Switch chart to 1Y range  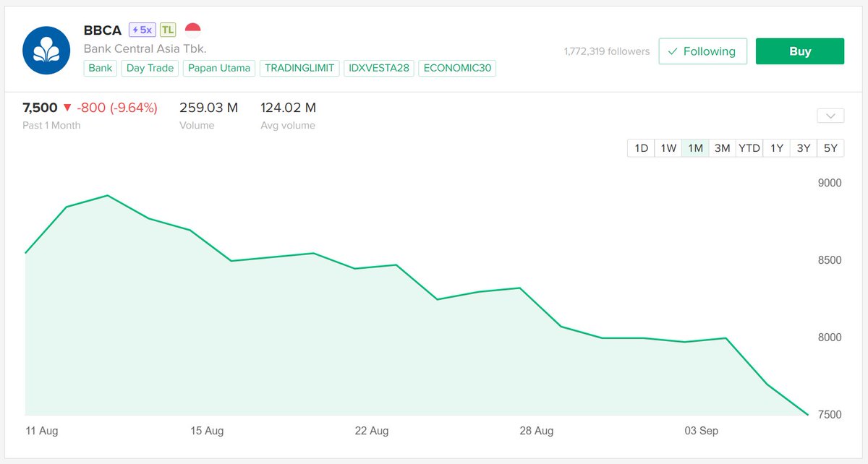[776, 148]
